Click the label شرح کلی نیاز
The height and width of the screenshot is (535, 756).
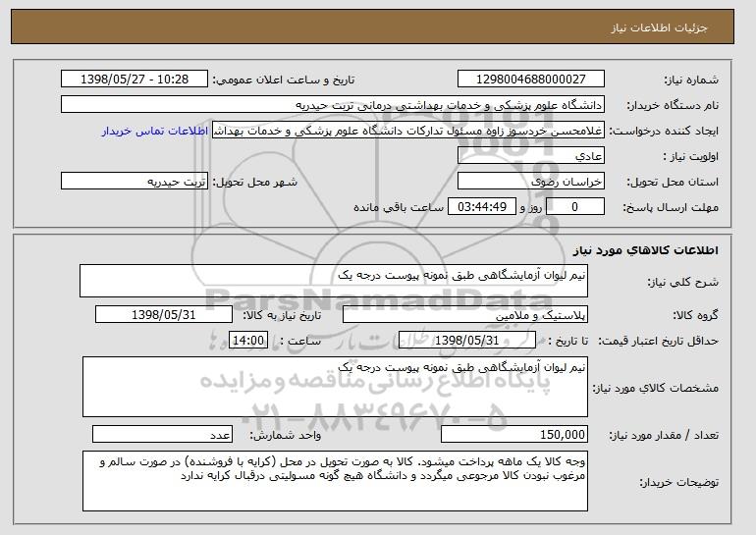coord(682,282)
